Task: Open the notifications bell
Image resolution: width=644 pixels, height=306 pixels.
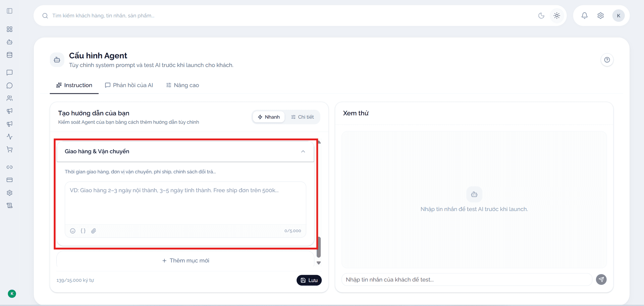Action: [x=585, y=15]
